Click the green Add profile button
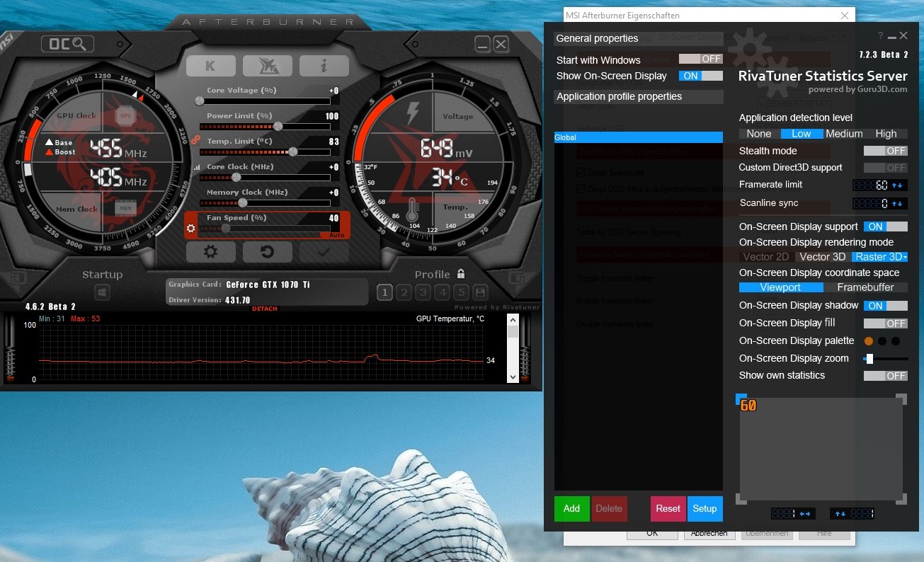The width and height of the screenshot is (924, 562). coord(571,508)
